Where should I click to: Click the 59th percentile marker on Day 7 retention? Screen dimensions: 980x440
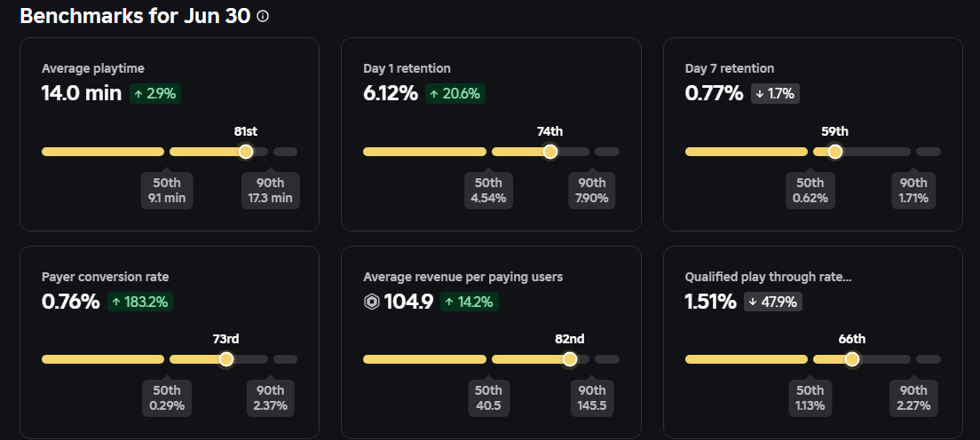834,152
